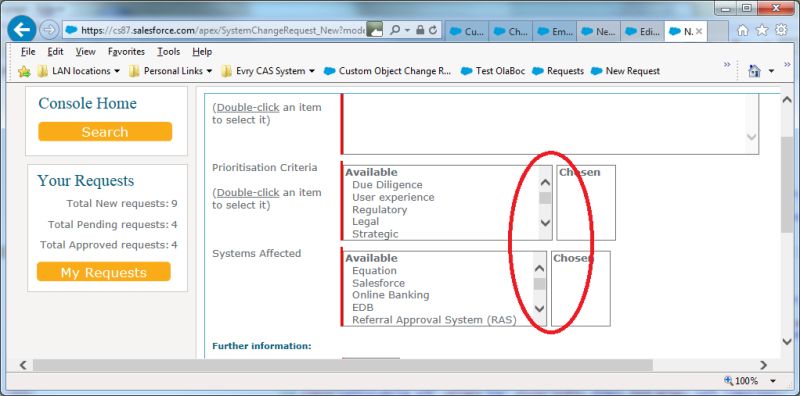Open the Edit menu
The width and height of the screenshot is (800, 396).
(x=55, y=52)
